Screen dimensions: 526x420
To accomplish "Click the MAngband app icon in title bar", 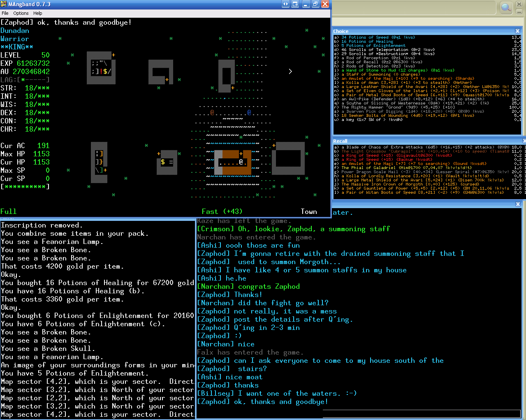I will coord(4,4).
